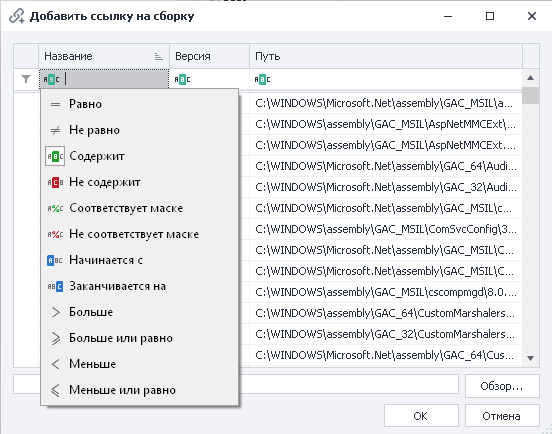Image resolution: width=552 pixels, height=434 pixels.
Task: Pick the green 'Содержит' contains icon
Action: coord(55,156)
